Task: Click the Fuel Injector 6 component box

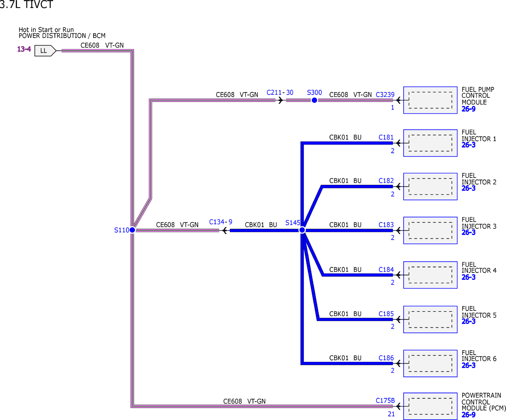Action: coord(430,363)
